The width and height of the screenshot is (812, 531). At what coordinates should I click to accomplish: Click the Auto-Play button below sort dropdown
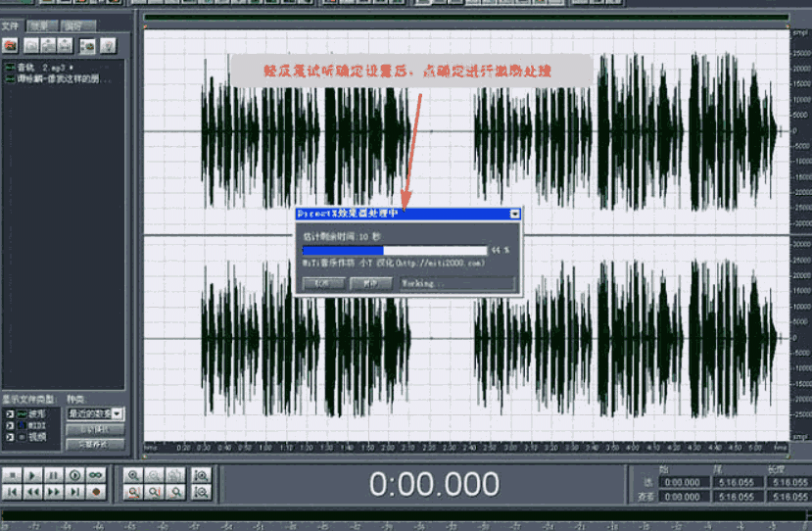pos(95,429)
